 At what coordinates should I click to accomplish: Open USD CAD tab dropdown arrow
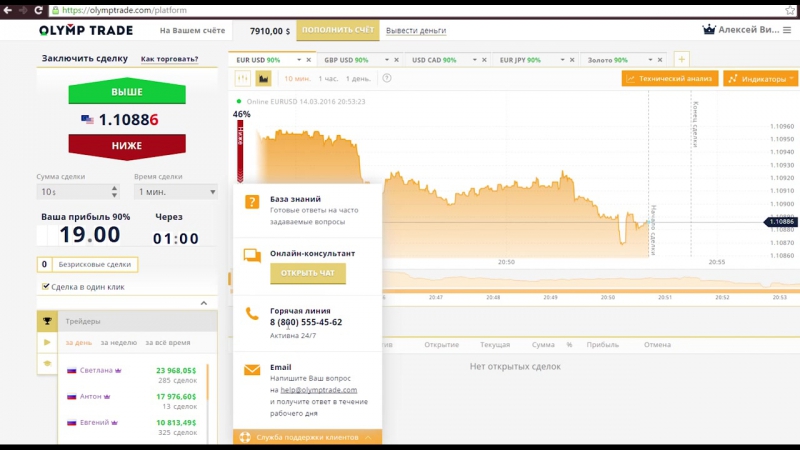click(474, 60)
